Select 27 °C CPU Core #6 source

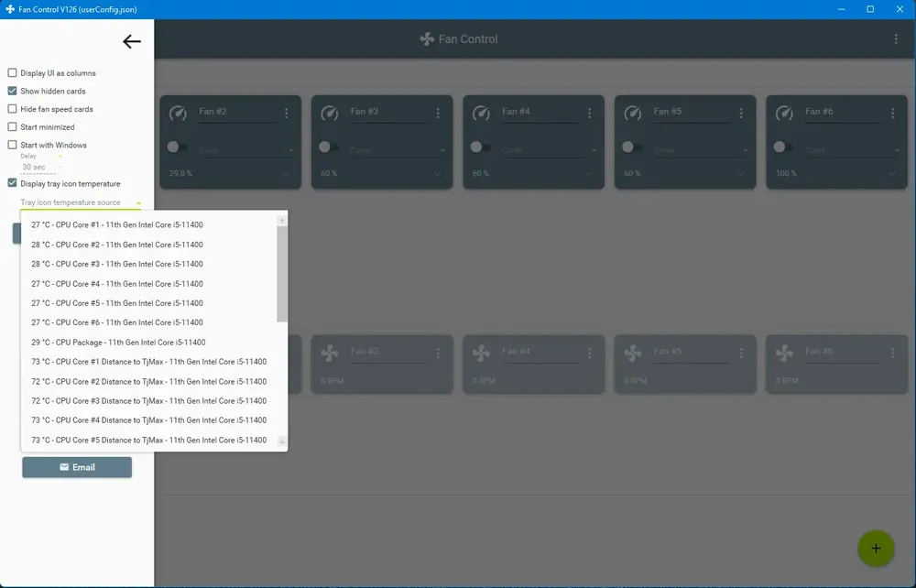149,322
